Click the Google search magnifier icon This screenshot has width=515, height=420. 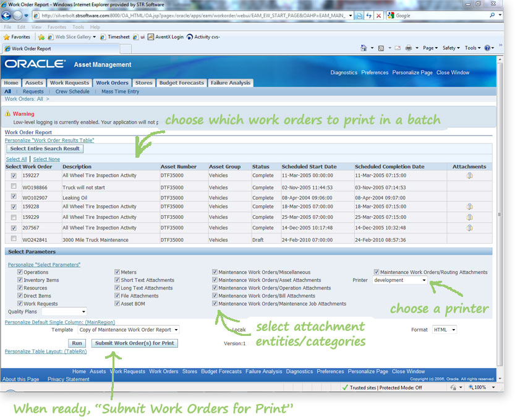click(492, 15)
